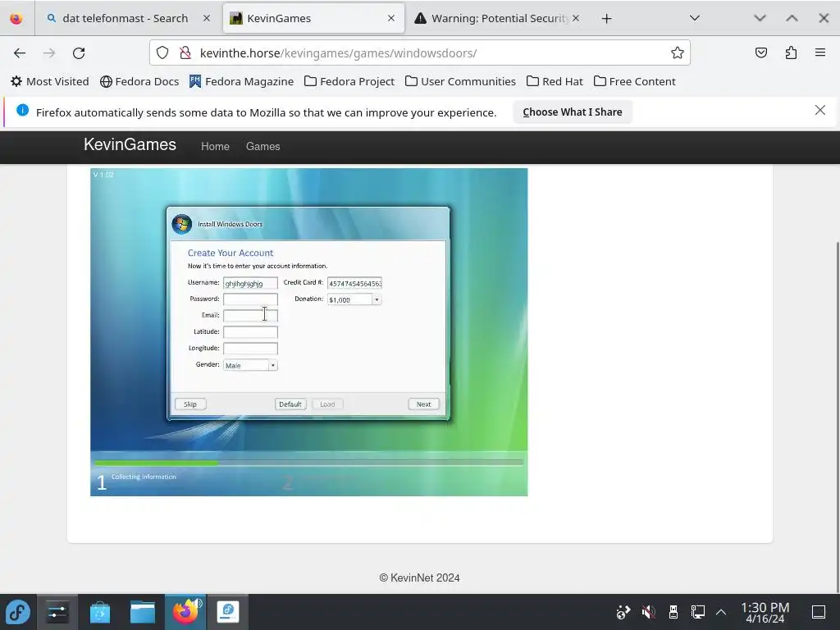Open a new tab with plus icon
This screenshot has width=840, height=630.
coord(606,19)
